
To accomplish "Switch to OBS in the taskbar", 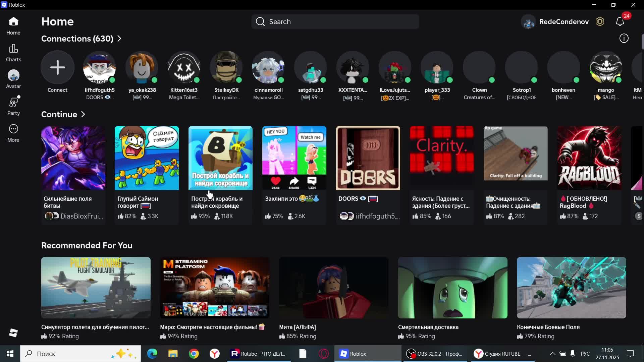I will [x=434, y=354].
